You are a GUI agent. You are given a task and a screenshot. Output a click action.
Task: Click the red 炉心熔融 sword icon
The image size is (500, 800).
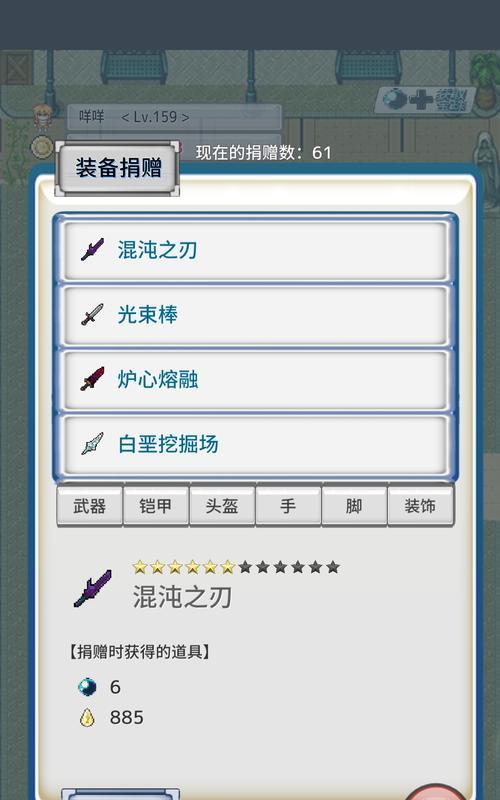coord(92,379)
